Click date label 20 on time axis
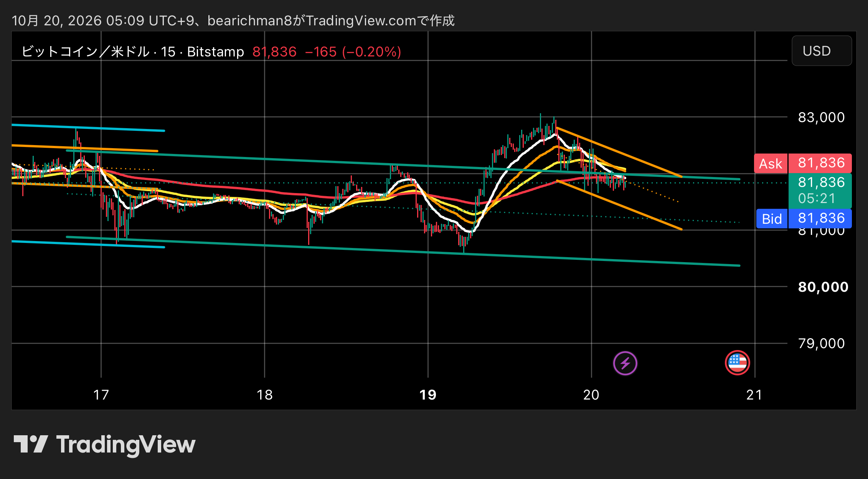 pos(591,395)
